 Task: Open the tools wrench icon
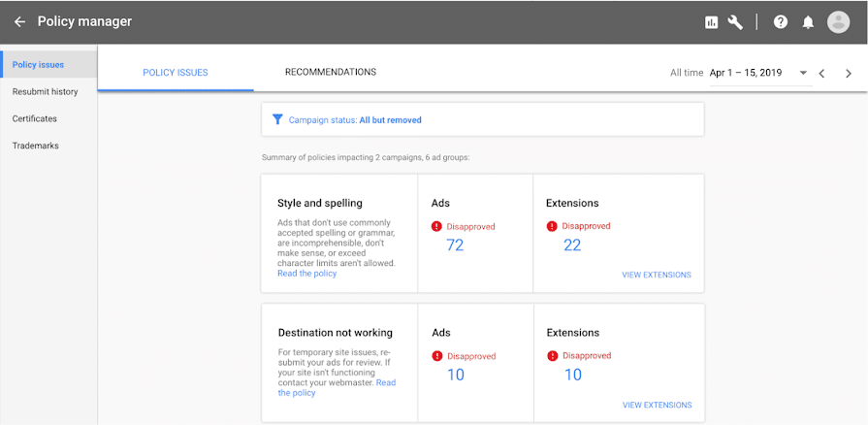735,22
